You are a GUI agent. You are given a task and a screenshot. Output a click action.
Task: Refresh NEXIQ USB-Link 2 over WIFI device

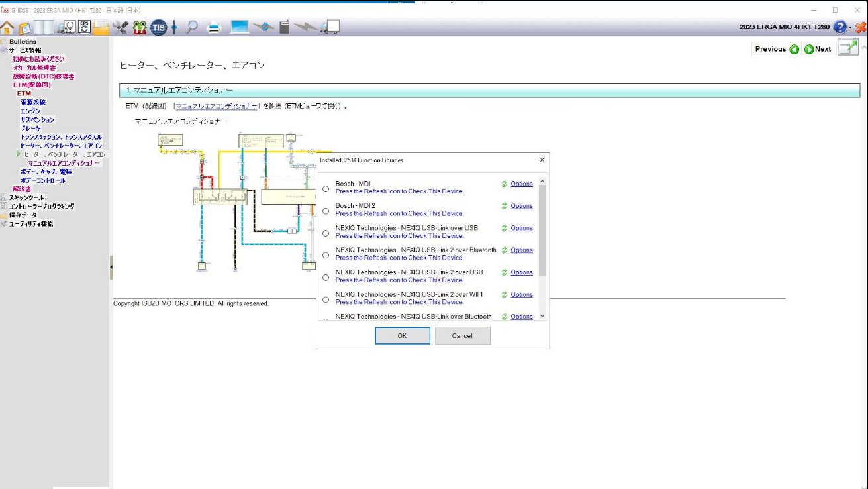click(505, 294)
